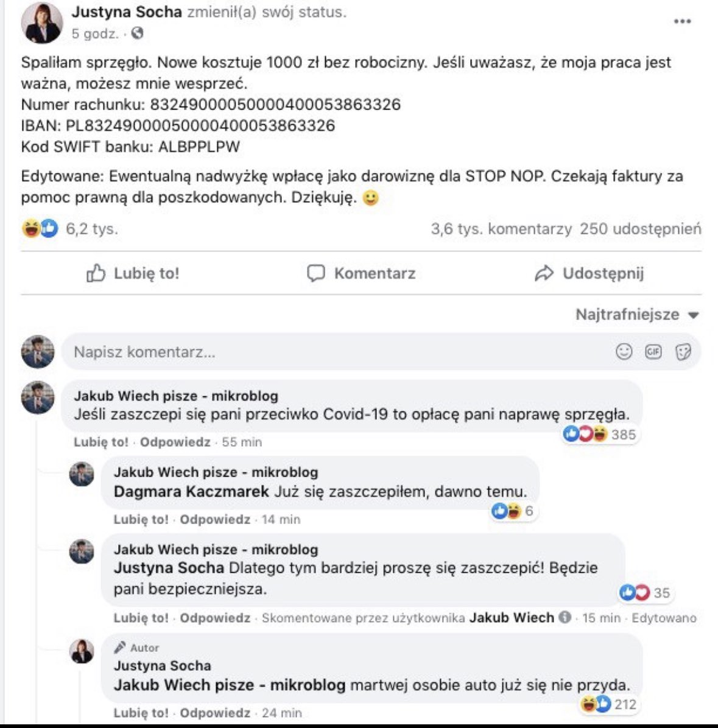Reply to the 55 min comment

pos(175,442)
